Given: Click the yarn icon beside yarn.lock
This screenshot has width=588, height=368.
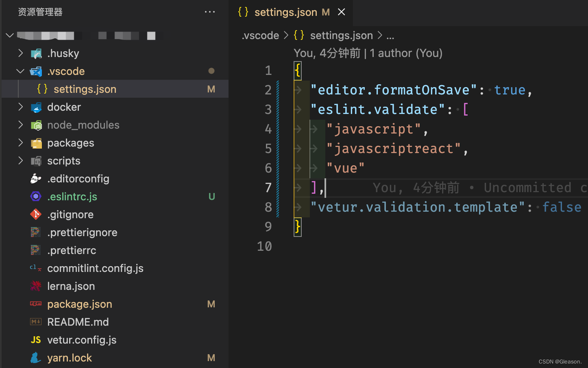Looking at the screenshot, I should tap(36, 358).
